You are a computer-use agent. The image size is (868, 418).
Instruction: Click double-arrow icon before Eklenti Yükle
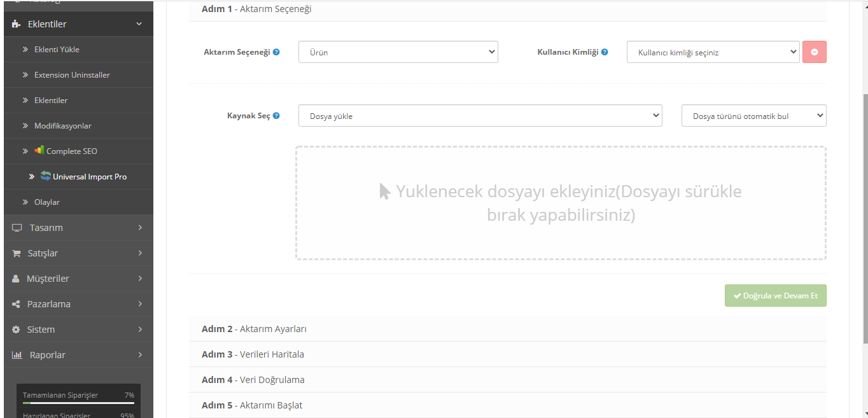click(x=25, y=49)
